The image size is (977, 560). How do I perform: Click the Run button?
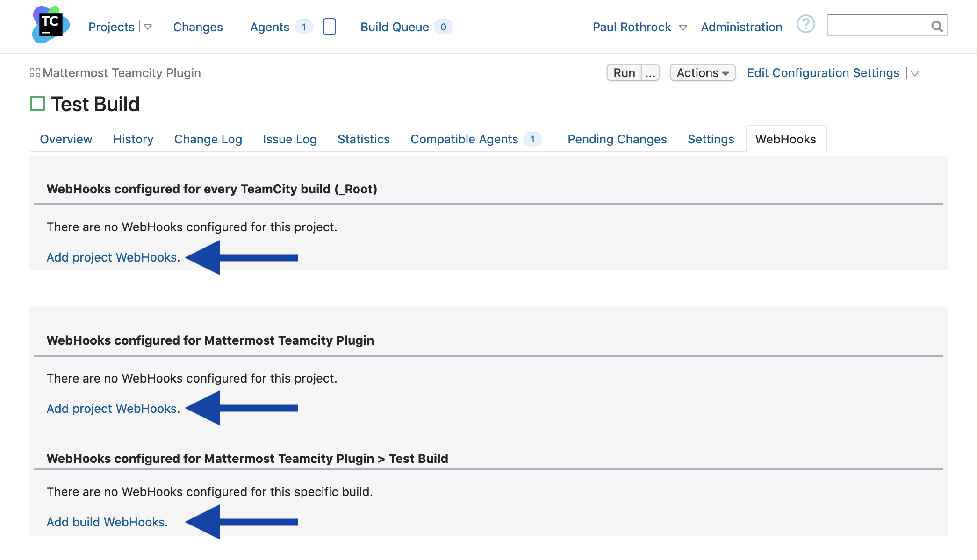pos(624,72)
